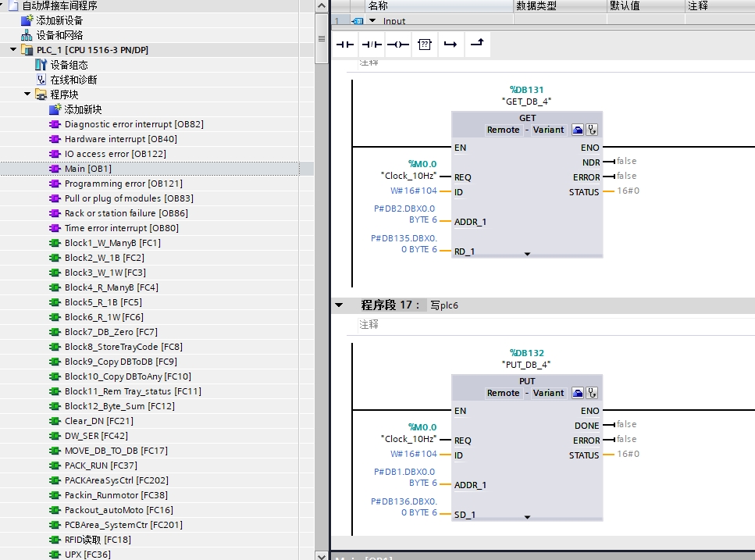Collapse 程序段 17 network
The image size is (755, 560).
pyautogui.click(x=339, y=305)
